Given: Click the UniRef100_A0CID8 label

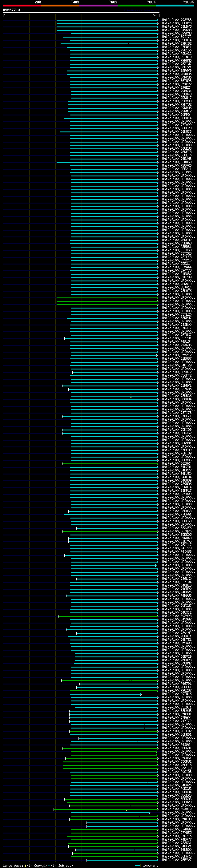Looking at the screenshot, I should tap(177, 772).
